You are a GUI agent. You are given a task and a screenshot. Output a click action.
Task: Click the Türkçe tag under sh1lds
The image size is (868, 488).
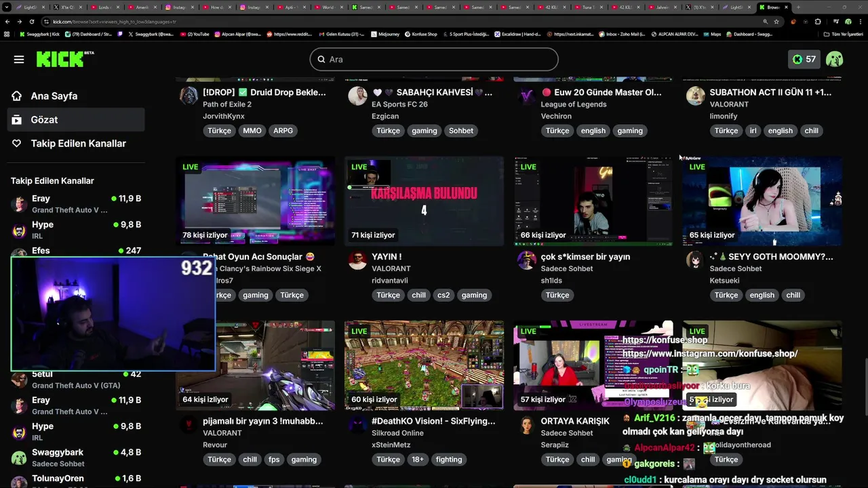(x=557, y=295)
